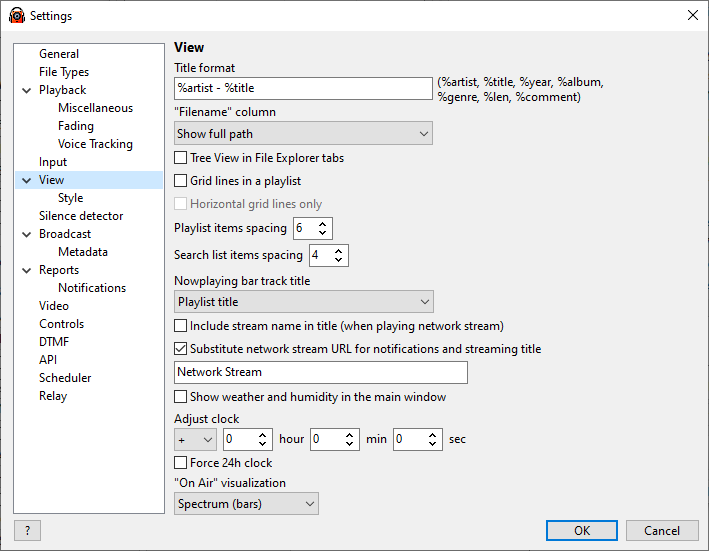Increase the Adjust clock hour value
The height and width of the screenshot is (551, 709).
262,435
